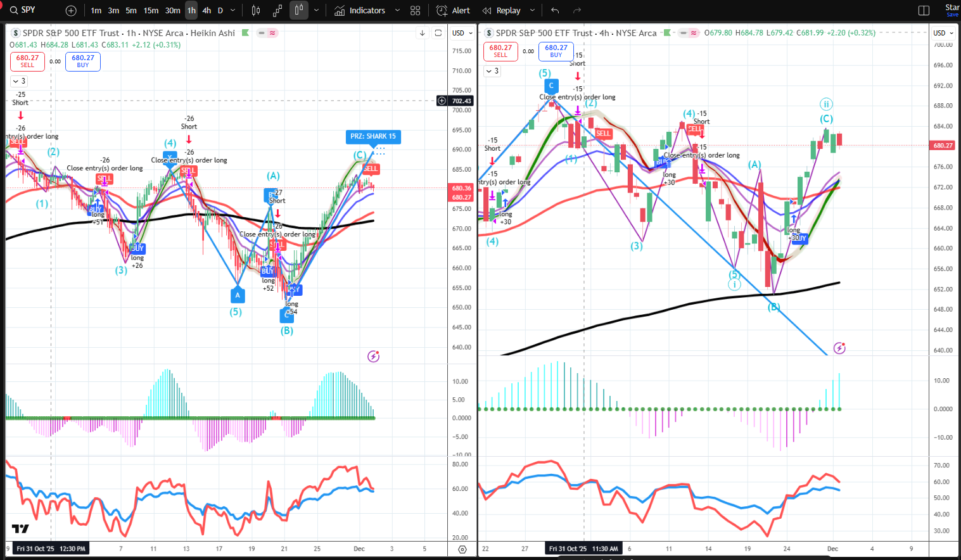961x560 pixels.
Task: Click the lightning quick-action icon on 1h chart
Action: pos(374,357)
